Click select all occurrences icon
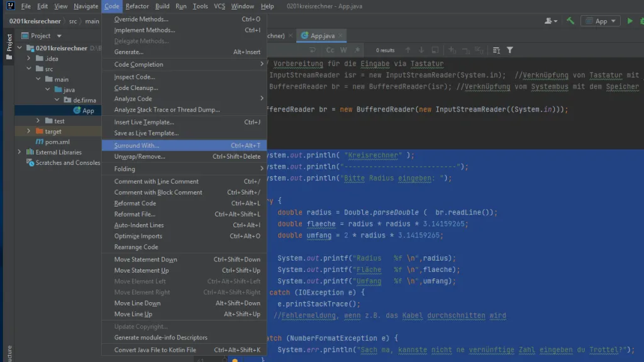Image resolution: width=644 pixels, height=362 pixels. click(x=479, y=50)
